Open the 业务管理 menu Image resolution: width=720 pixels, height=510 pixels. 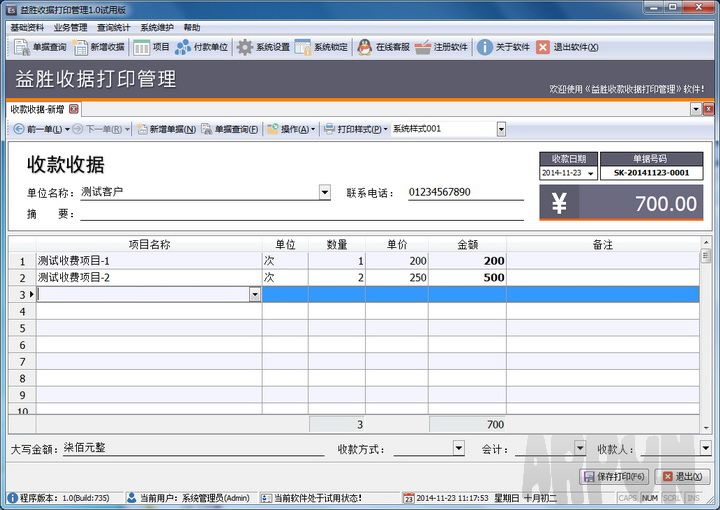coord(70,27)
